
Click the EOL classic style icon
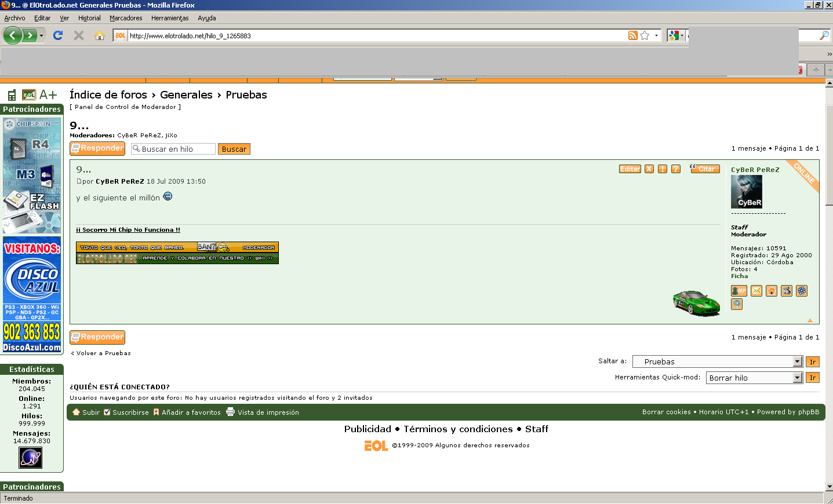pyautogui.click(x=29, y=95)
